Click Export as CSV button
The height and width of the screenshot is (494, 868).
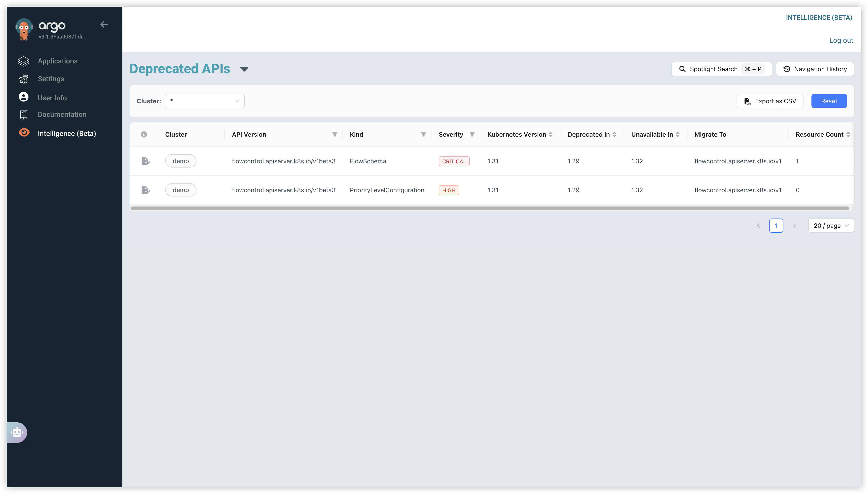(x=770, y=101)
